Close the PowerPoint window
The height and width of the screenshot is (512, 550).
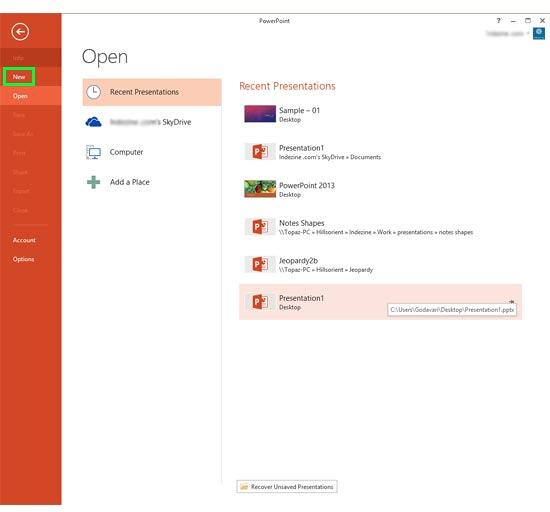click(x=542, y=21)
